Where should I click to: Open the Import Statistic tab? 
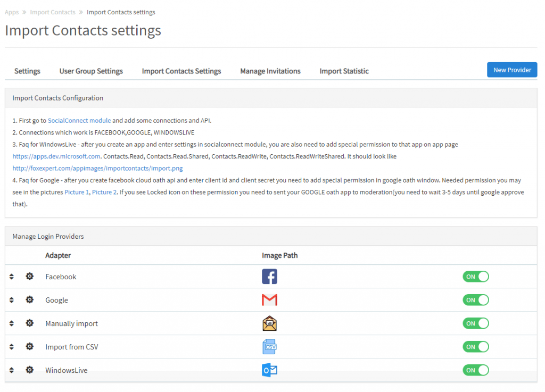pyautogui.click(x=344, y=71)
